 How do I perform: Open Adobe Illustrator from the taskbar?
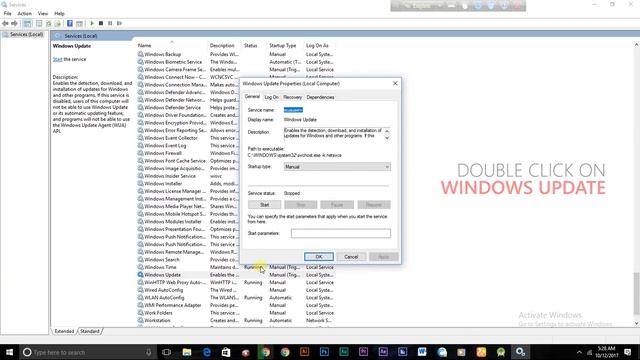tap(304, 352)
